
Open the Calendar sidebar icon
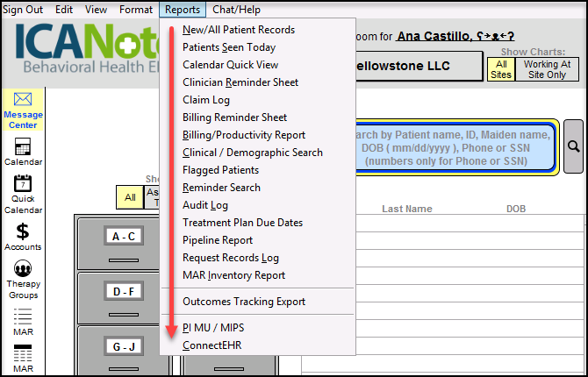click(23, 151)
